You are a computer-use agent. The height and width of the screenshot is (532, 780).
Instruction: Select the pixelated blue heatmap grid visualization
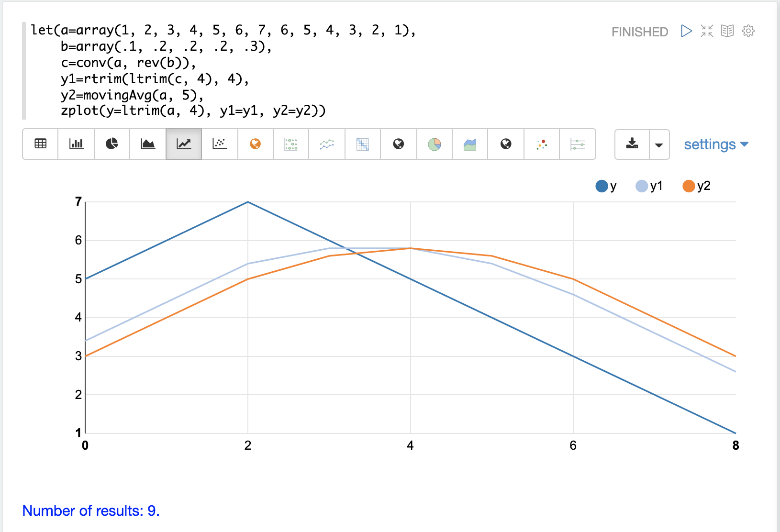click(x=363, y=144)
